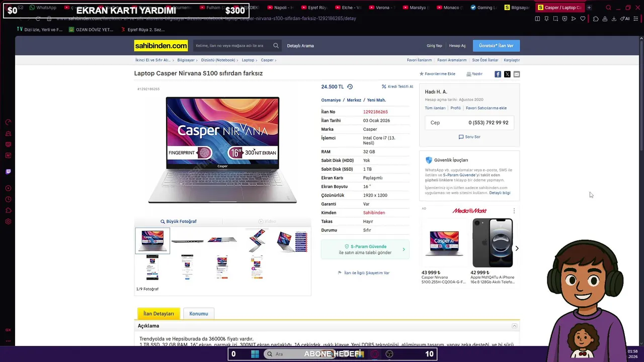Open sidebar extensions cube icon
Screen dimensions: 644x362
coord(8,211)
